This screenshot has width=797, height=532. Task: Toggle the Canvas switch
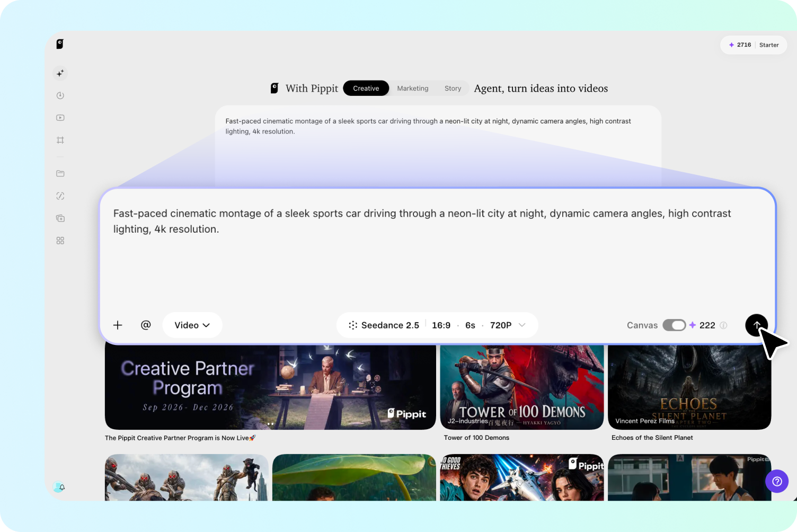[x=674, y=325]
